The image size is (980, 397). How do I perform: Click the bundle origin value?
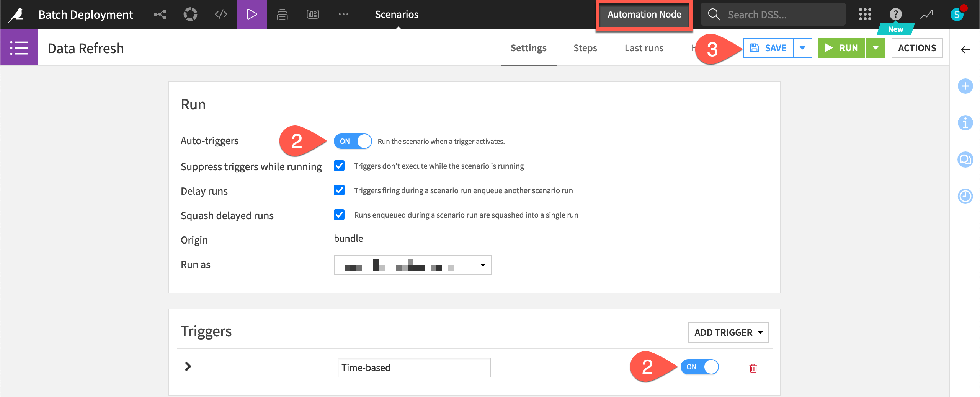click(348, 238)
